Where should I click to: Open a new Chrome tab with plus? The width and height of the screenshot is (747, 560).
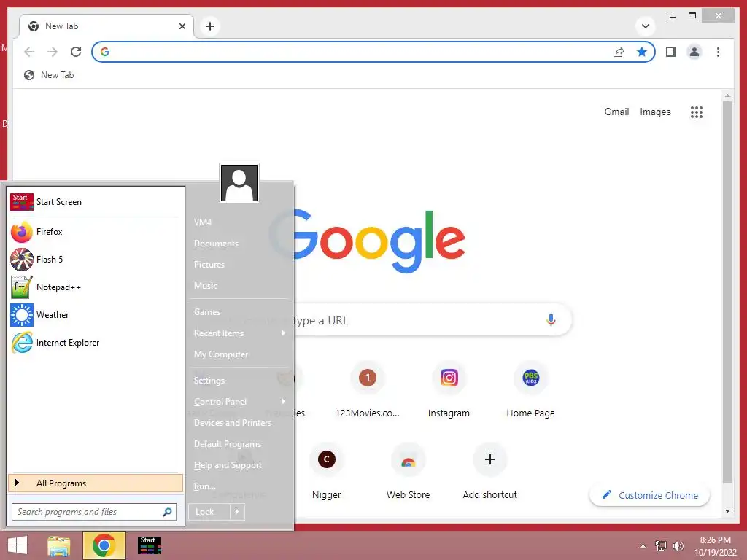point(210,26)
